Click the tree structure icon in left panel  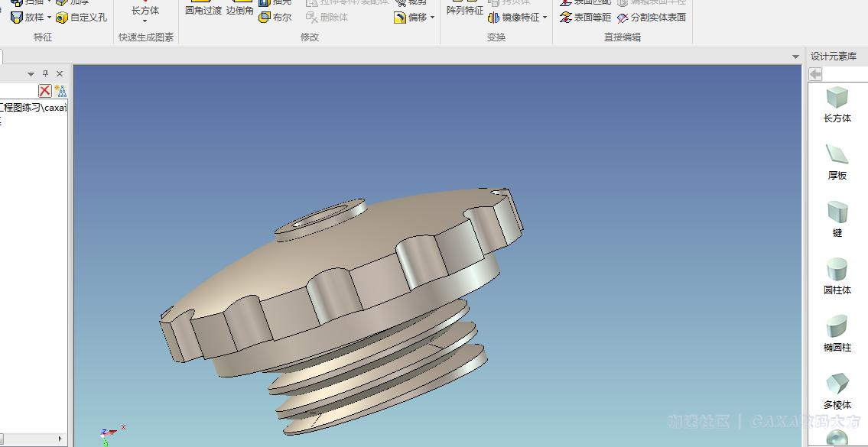[x=60, y=91]
